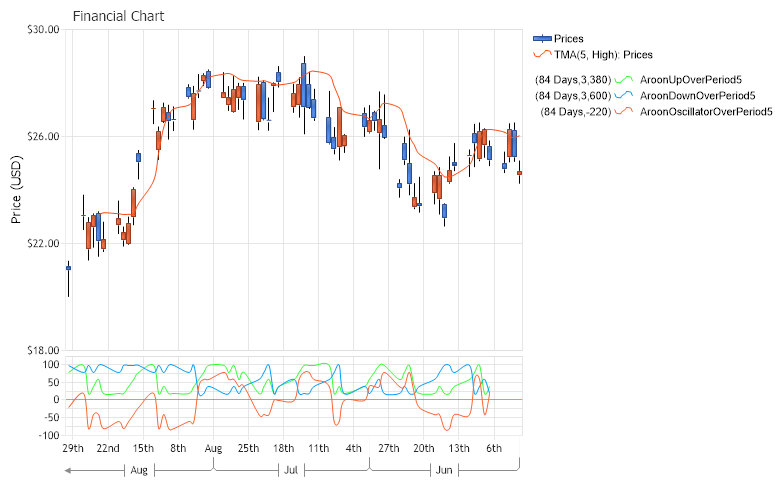
Task: Click the orange AroonOscillator legend marker
Action: click(x=624, y=111)
